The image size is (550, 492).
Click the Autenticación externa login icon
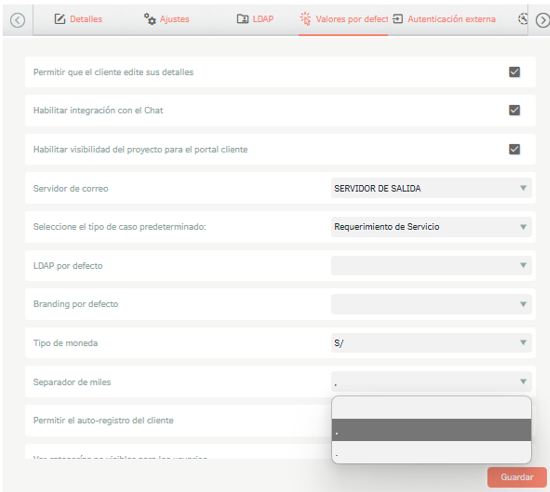click(397, 19)
